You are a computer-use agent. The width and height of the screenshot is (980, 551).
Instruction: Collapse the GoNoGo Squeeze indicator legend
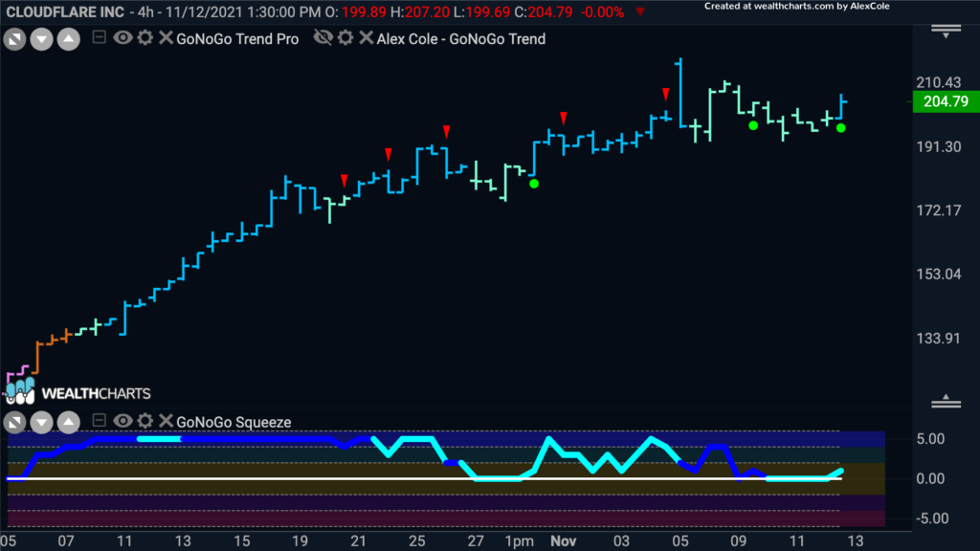coord(99,421)
